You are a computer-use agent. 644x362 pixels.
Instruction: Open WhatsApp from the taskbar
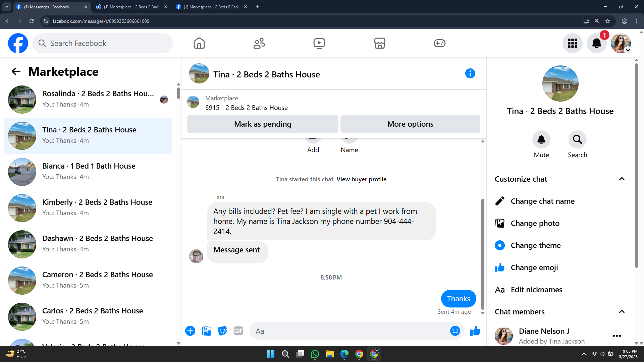[x=315, y=354]
